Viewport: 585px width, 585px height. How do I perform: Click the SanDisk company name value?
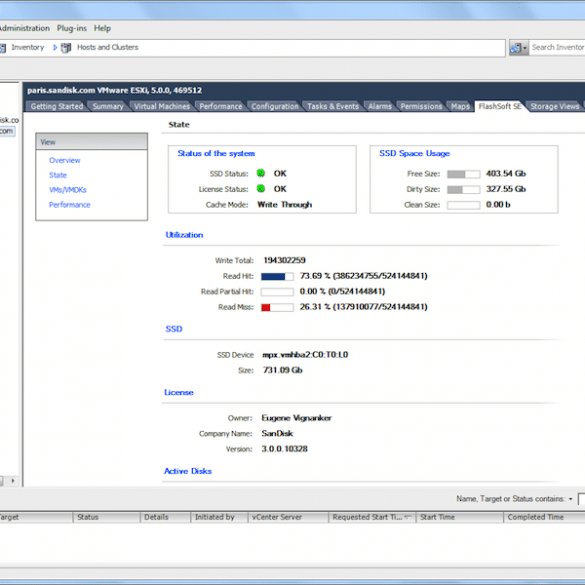point(277,434)
